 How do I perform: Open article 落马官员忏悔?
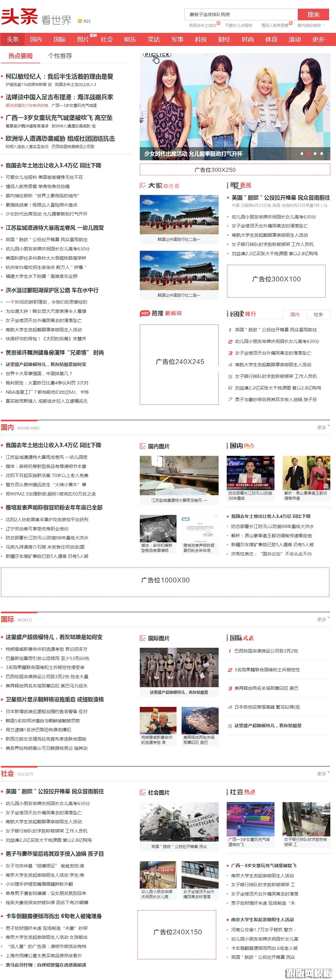[x=46, y=965]
